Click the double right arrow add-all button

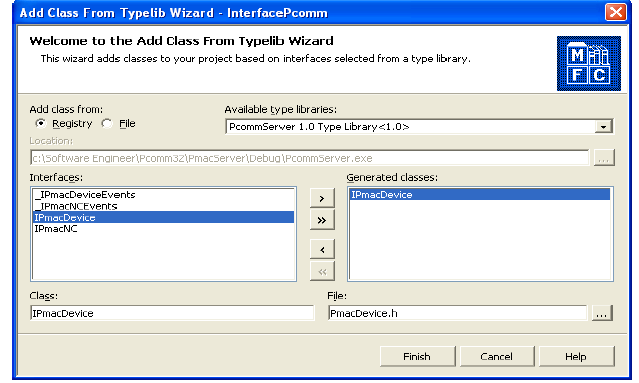pos(322,220)
